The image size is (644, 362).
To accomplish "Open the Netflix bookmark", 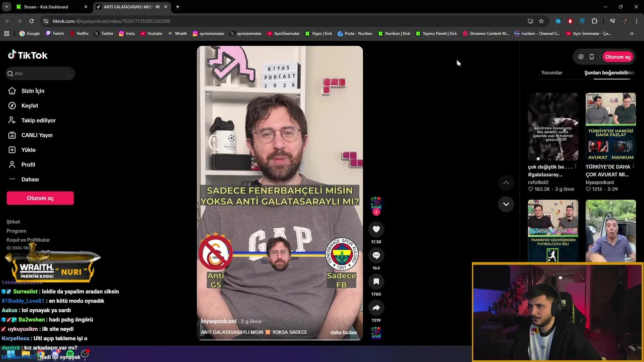I will (x=79, y=34).
